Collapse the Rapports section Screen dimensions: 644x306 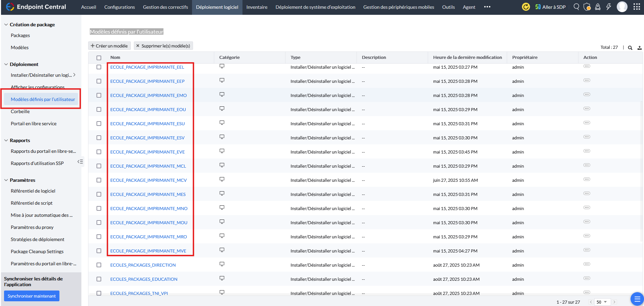tap(6, 140)
